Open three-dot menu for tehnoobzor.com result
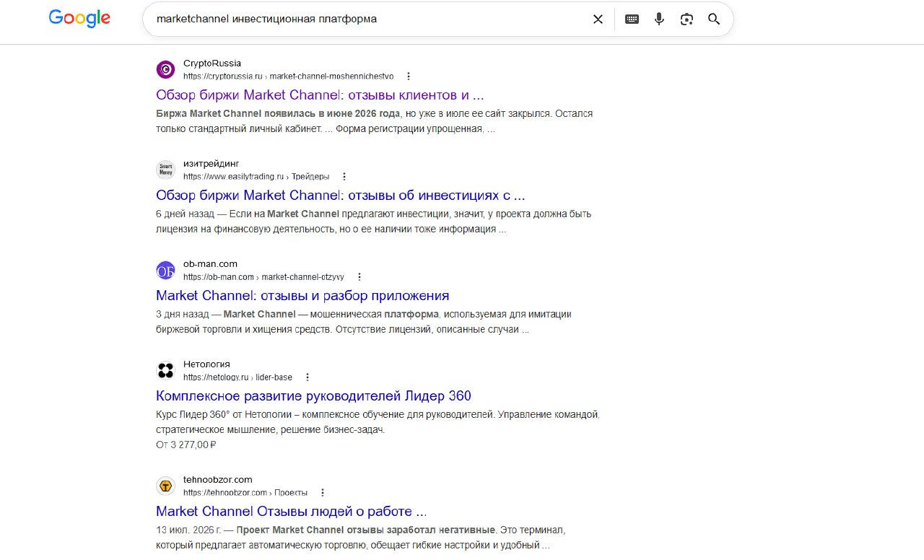The height and width of the screenshot is (560, 924). click(x=323, y=492)
